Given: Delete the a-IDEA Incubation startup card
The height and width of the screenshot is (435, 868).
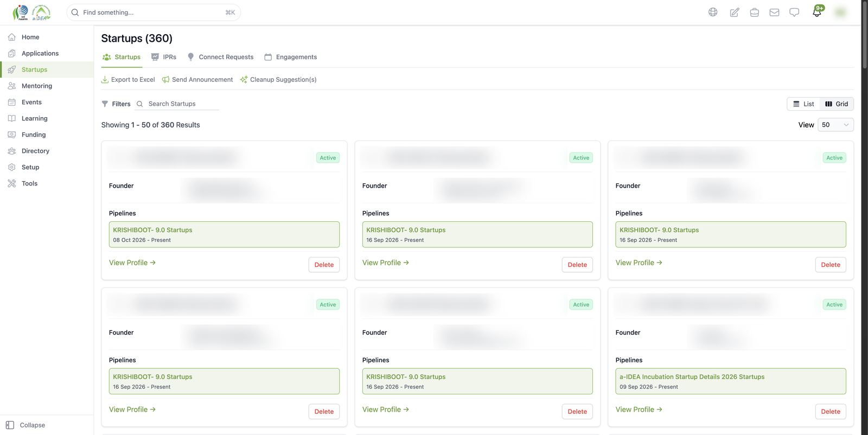Looking at the screenshot, I should click(831, 412).
